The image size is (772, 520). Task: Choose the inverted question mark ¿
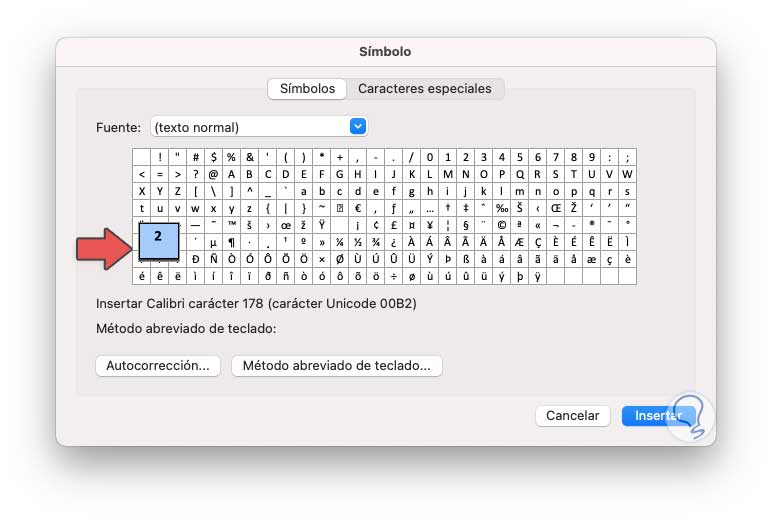pyautogui.click(x=393, y=242)
